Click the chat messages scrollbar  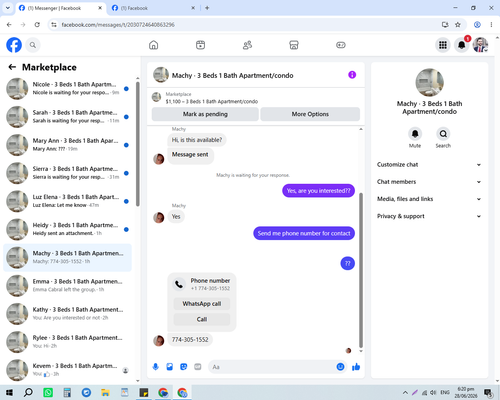click(361, 270)
